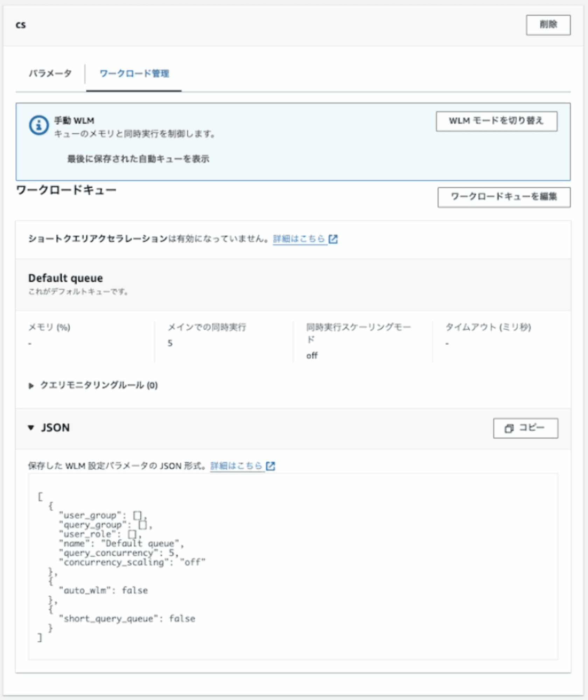Click the コピー button for JSON
This screenshot has width=588, height=700.
pyautogui.click(x=525, y=428)
